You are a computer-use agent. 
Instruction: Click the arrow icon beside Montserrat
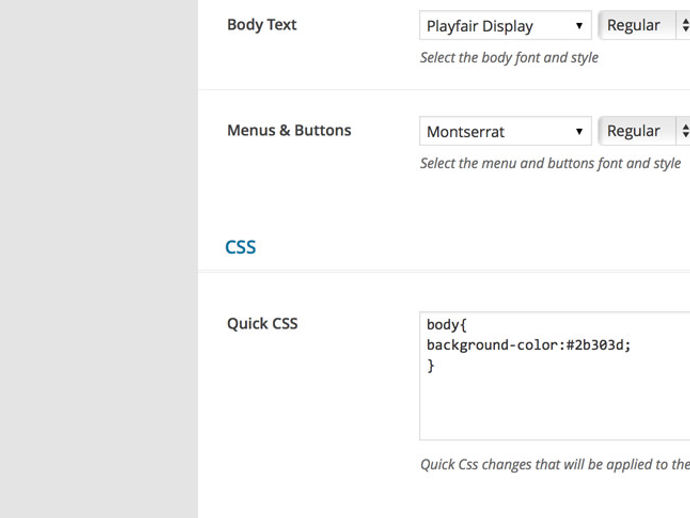(x=579, y=131)
